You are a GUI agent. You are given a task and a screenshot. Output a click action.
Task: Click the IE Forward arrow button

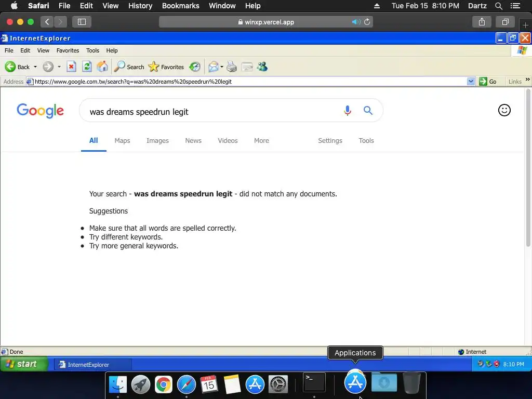click(x=48, y=67)
